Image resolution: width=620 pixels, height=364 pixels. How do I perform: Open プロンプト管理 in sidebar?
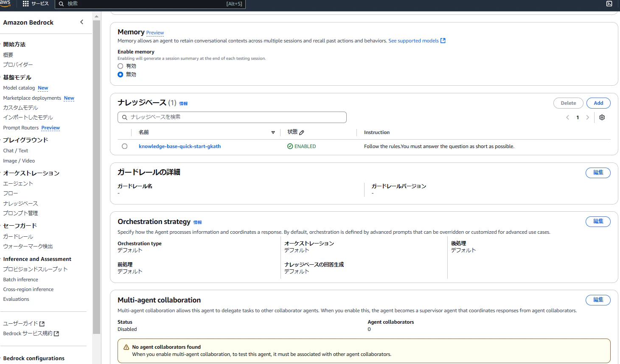click(x=20, y=213)
